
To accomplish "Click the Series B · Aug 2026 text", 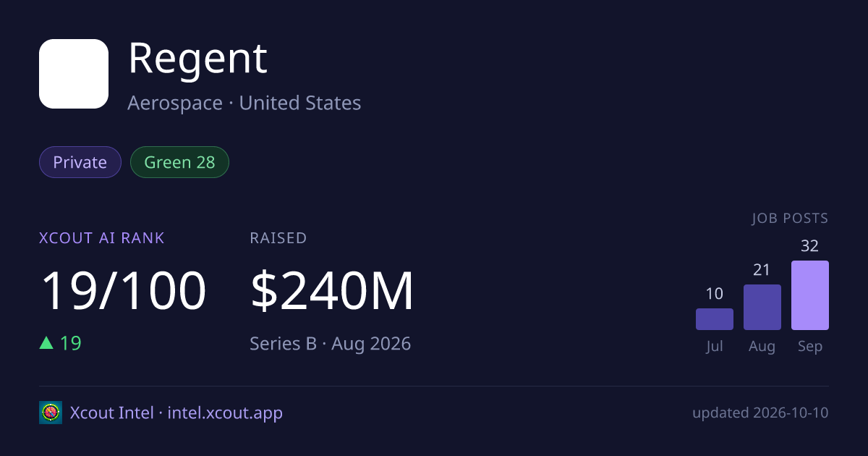I will pyautogui.click(x=331, y=343).
